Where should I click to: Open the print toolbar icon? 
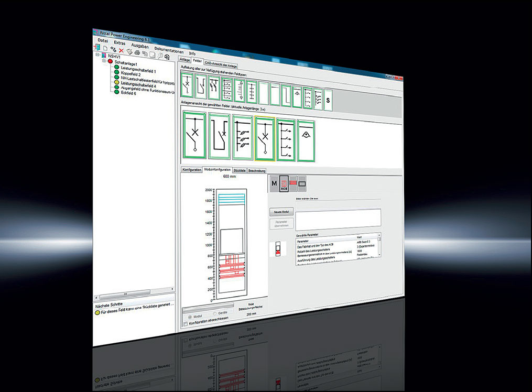(x=137, y=52)
